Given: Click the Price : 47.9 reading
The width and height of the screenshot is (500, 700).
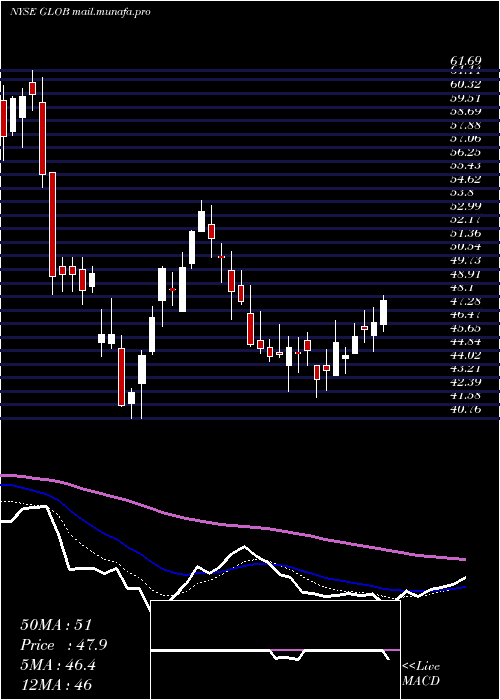Looking at the screenshot, I should tap(64, 645).
